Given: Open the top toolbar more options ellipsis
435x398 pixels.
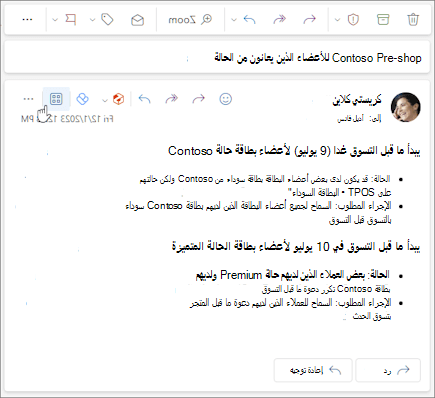Looking at the screenshot, I should [x=27, y=19].
